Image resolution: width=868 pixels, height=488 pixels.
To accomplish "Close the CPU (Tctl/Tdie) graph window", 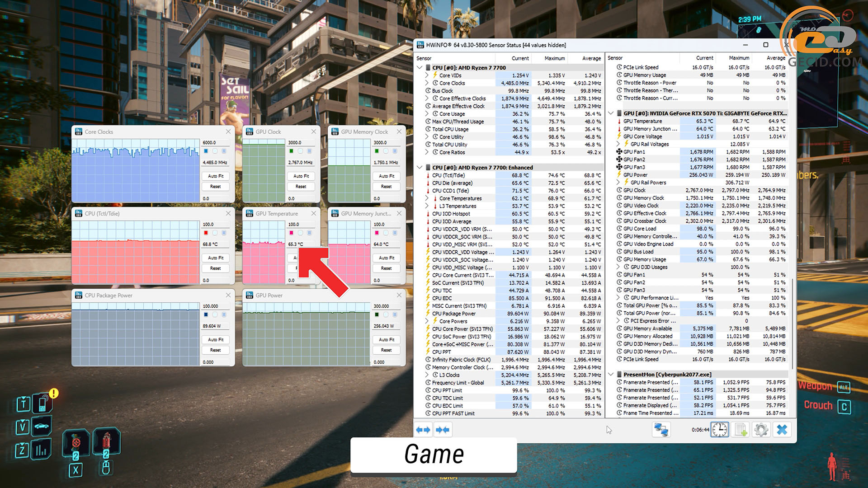I will point(228,213).
